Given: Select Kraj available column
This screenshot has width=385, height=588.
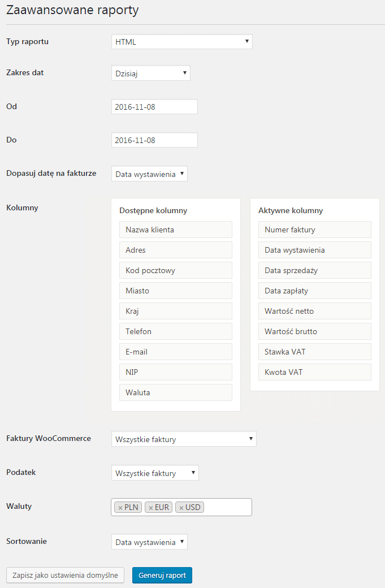Looking at the screenshot, I should (176, 312).
